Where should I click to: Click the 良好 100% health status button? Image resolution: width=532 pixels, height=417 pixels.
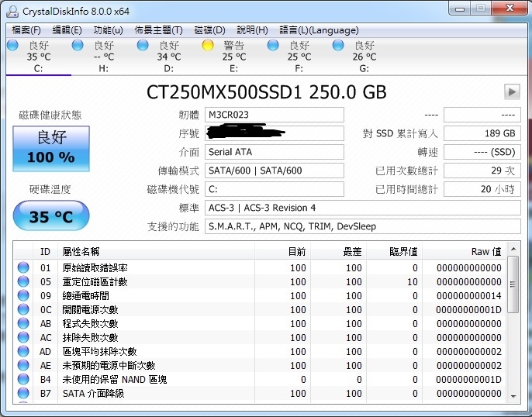click(51, 149)
